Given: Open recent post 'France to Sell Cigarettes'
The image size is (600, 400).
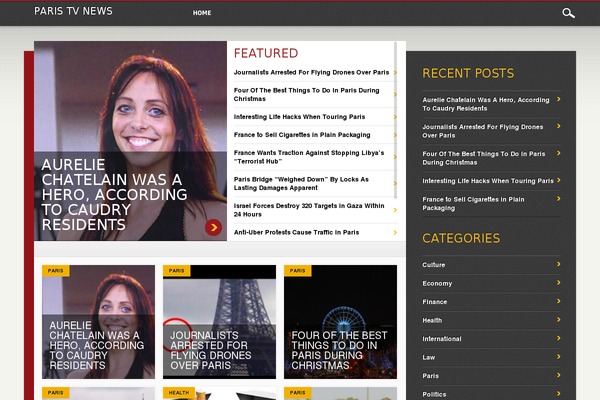Looking at the screenshot, I should click(x=473, y=204).
